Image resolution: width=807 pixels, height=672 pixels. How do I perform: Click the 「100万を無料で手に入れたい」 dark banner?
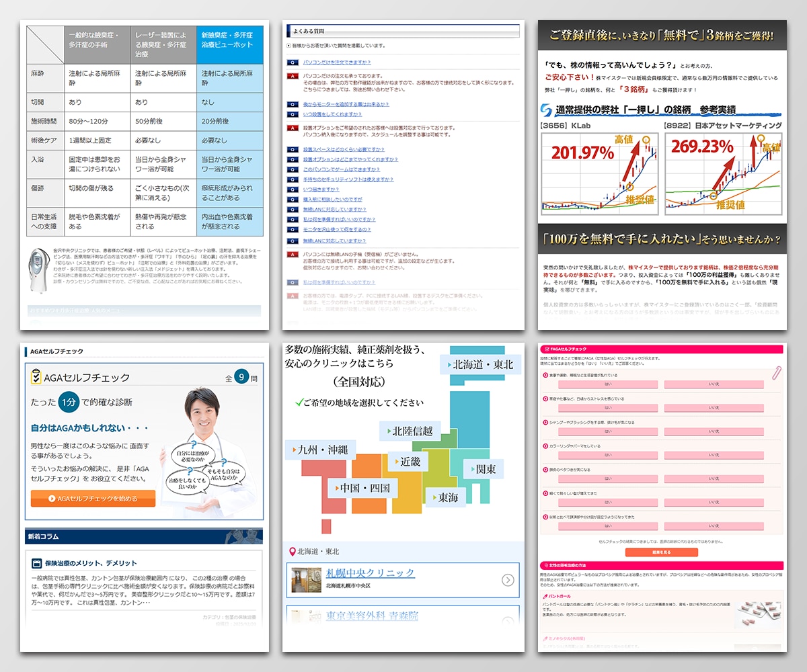[662, 239]
